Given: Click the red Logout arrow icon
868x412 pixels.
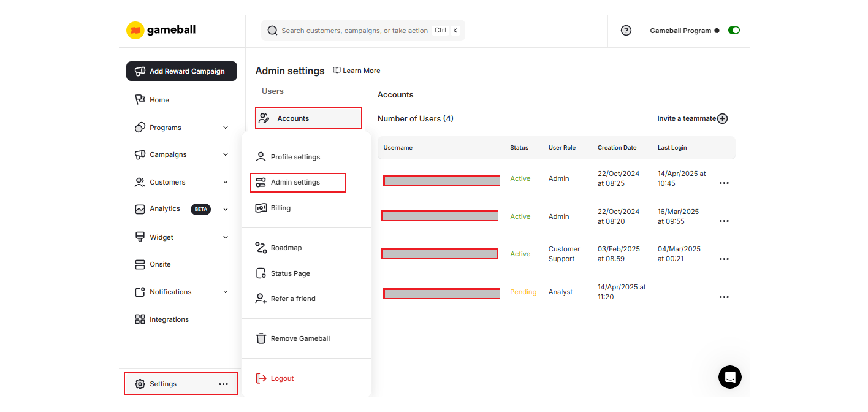Looking at the screenshot, I should (x=261, y=378).
